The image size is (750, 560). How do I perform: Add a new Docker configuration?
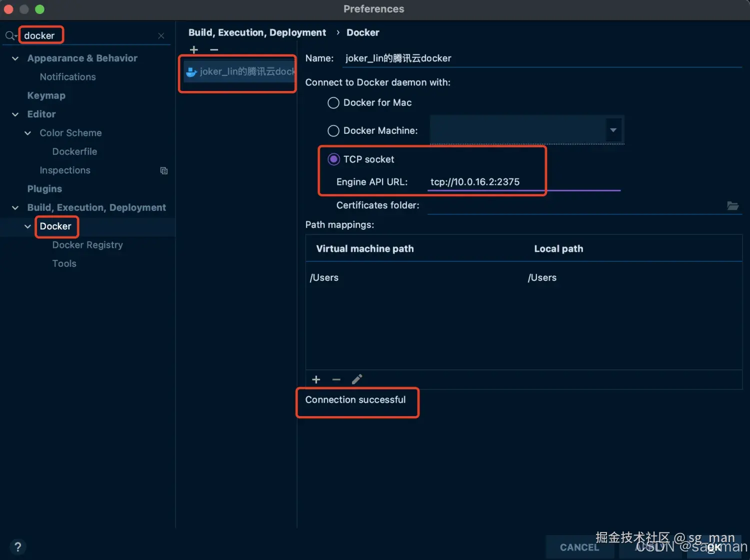pyautogui.click(x=194, y=50)
